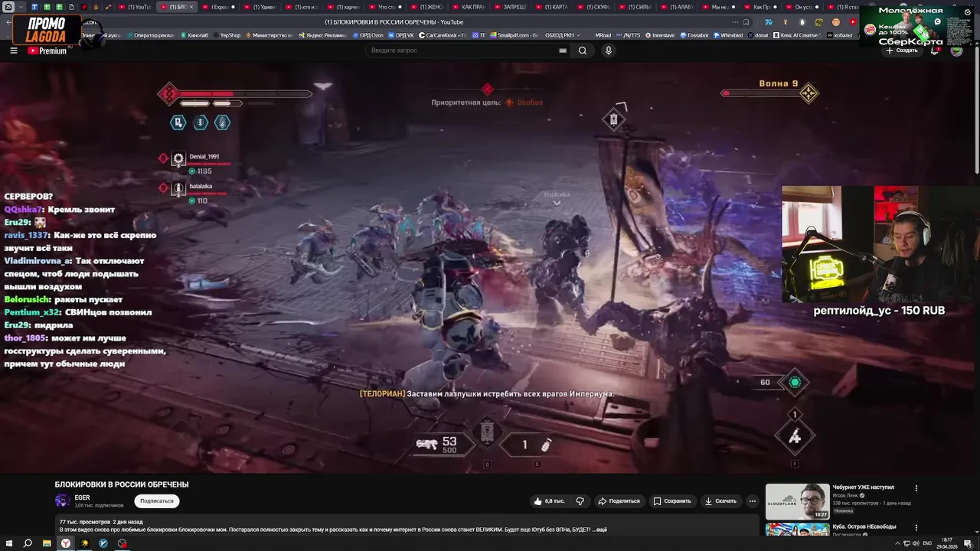Screen dimensions: 980x551
Task: Save the video with Сохранить button
Action: pos(672,501)
